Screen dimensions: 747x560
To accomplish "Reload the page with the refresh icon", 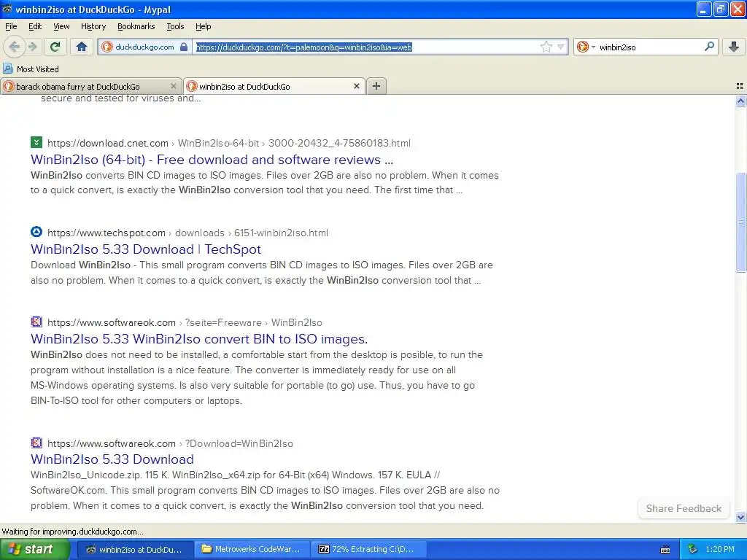I will 55,47.
